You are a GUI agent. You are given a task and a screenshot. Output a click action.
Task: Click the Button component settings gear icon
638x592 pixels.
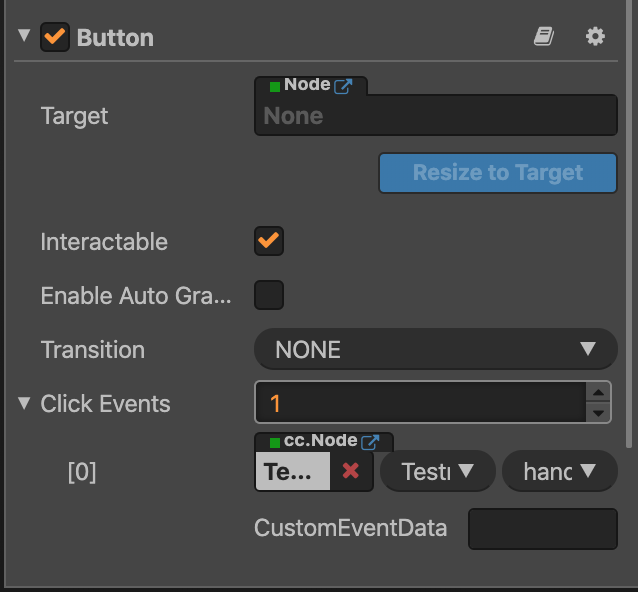coord(595,37)
